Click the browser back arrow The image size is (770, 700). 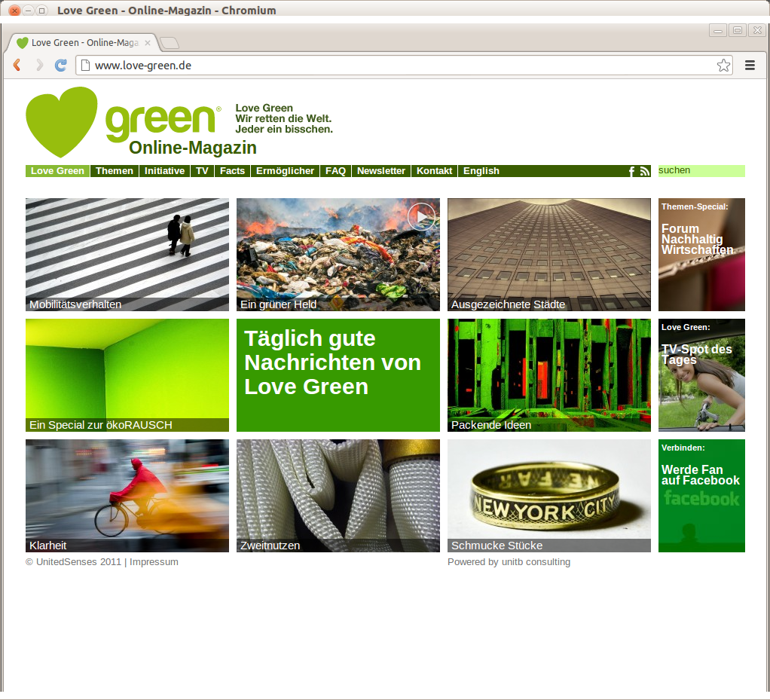point(17,66)
